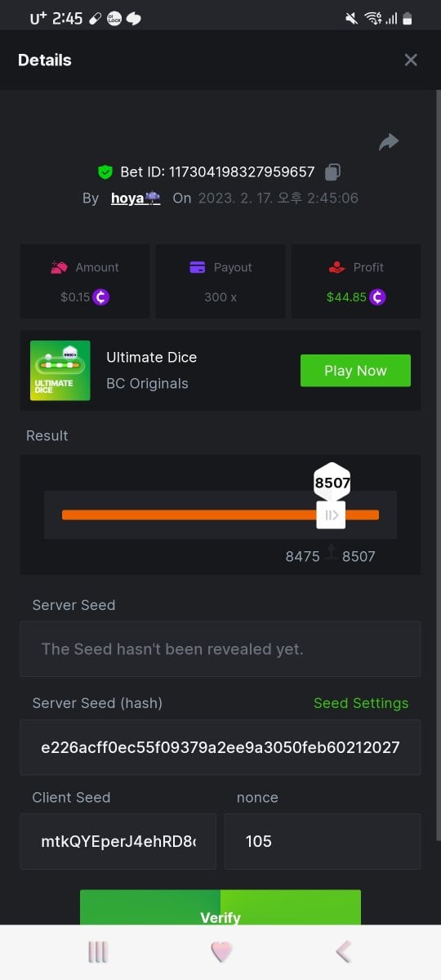Select the Server Seed hash field
Image resolution: width=441 pixels, height=980 pixels.
coord(220,747)
